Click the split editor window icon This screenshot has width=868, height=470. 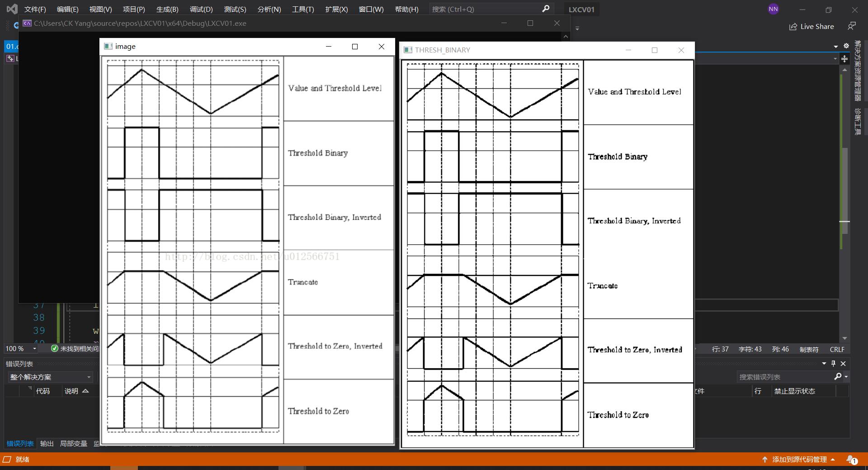[844, 59]
